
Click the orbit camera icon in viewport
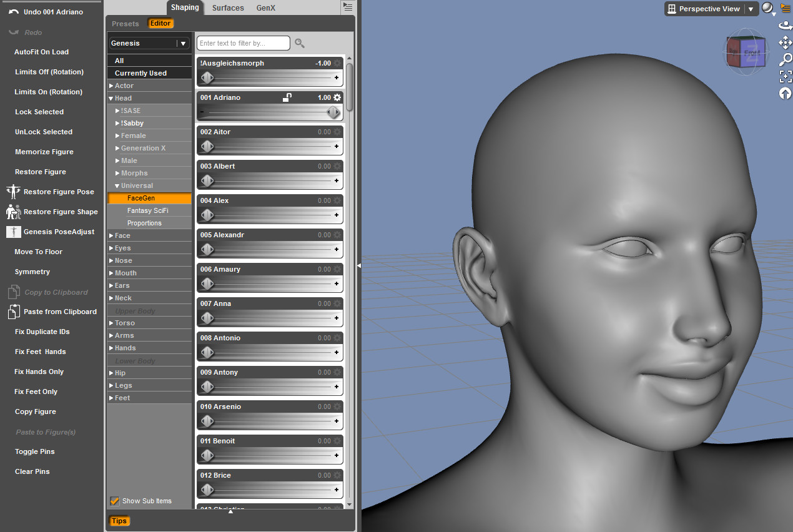tap(785, 26)
